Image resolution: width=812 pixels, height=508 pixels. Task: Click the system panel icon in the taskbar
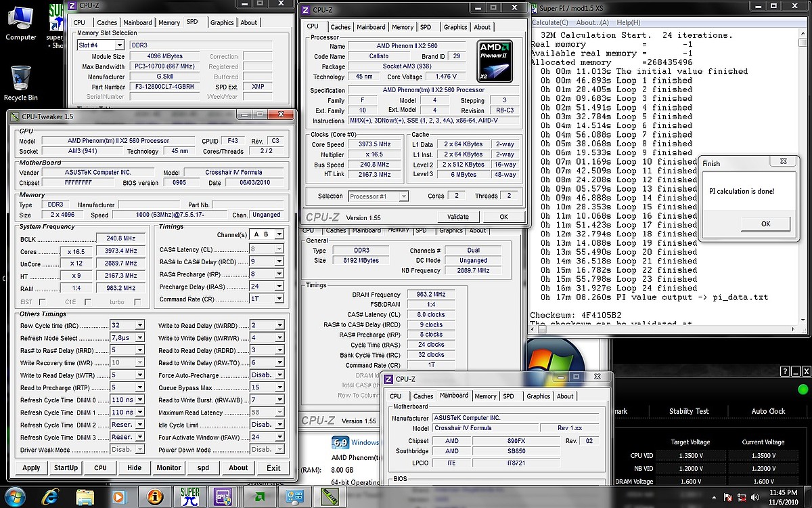(x=294, y=496)
